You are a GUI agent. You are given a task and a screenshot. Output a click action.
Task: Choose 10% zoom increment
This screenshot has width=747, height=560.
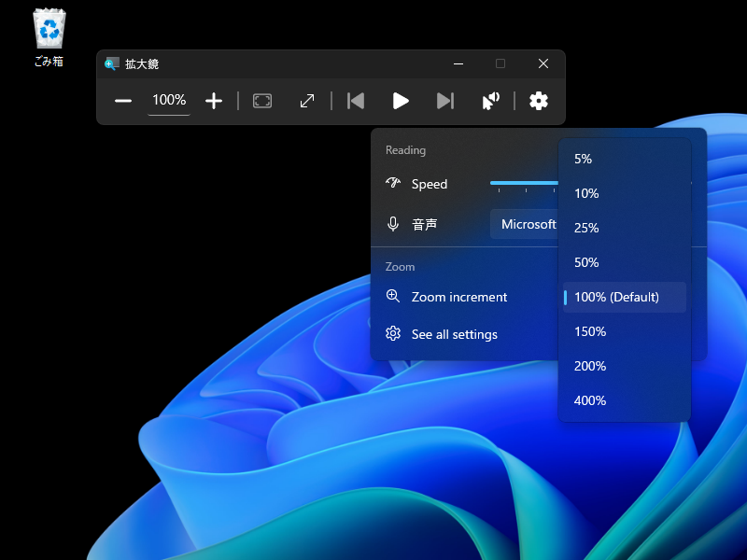coord(624,193)
